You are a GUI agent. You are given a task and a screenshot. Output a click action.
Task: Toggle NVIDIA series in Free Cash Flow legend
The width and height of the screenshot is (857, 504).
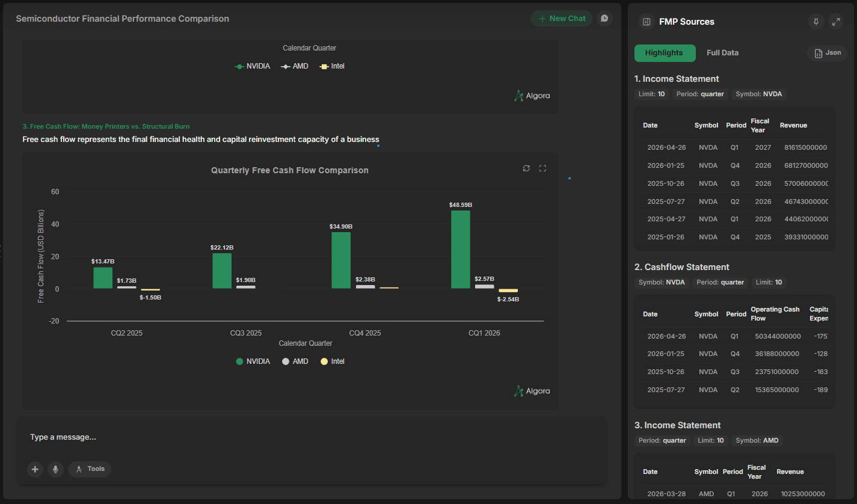point(253,361)
